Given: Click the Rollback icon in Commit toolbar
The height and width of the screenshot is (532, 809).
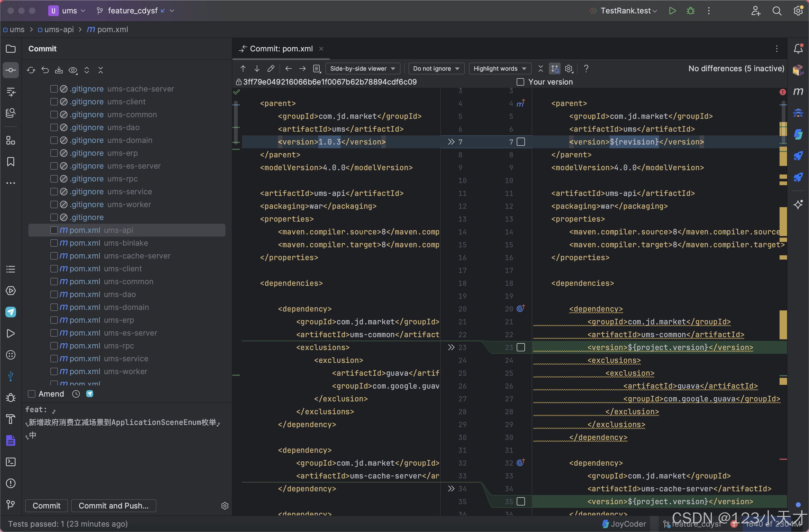Looking at the screenshot, I should [45, 70].
